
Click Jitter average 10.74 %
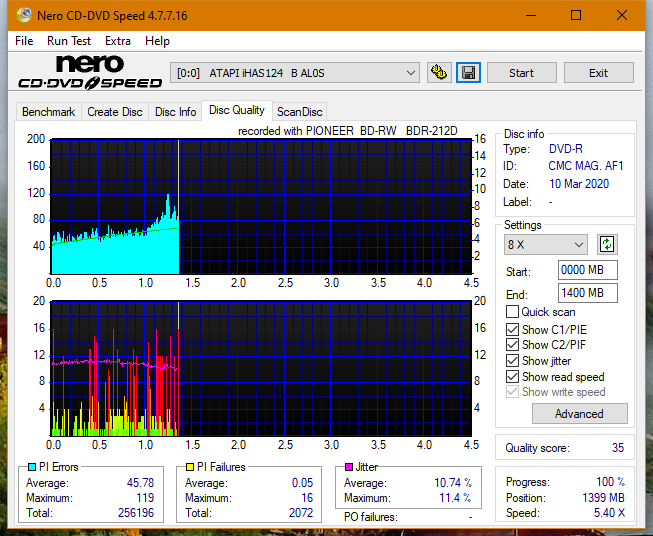click(x=453, y=483)
